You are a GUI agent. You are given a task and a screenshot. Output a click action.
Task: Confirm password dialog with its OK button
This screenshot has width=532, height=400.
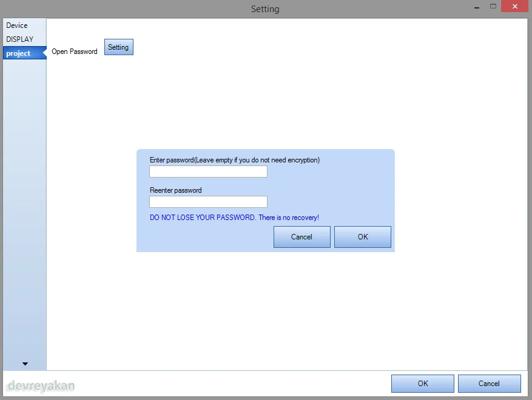[x=363, y=237]
